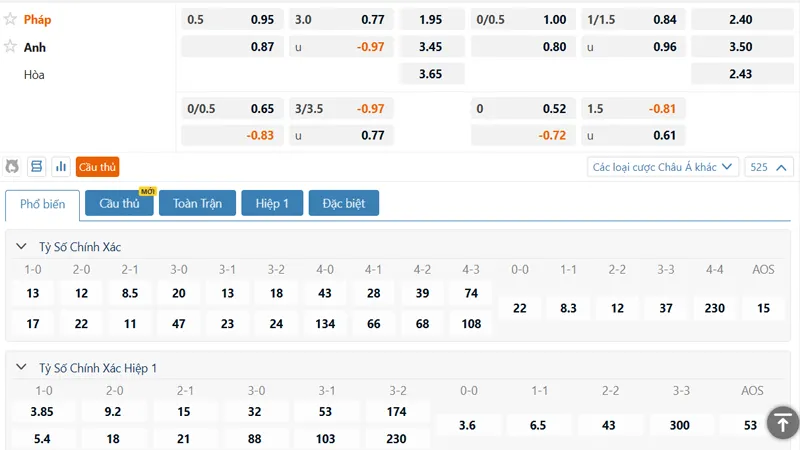Open the jersey icon in the match toolbar

(x=12, y=166)
